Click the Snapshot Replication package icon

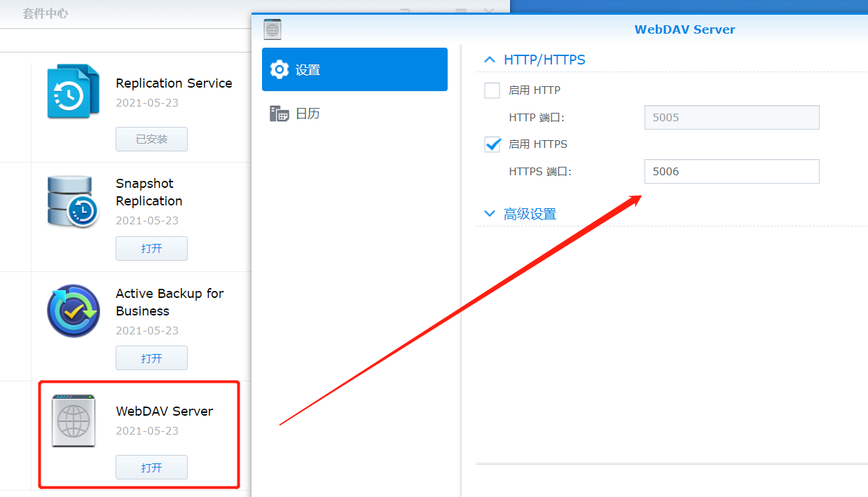click(x=74, y=201)
